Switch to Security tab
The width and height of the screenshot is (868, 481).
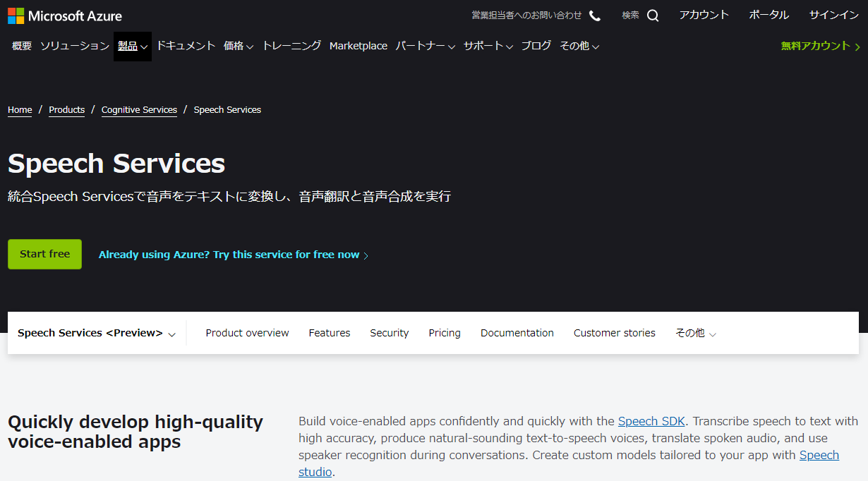(390, 333)
